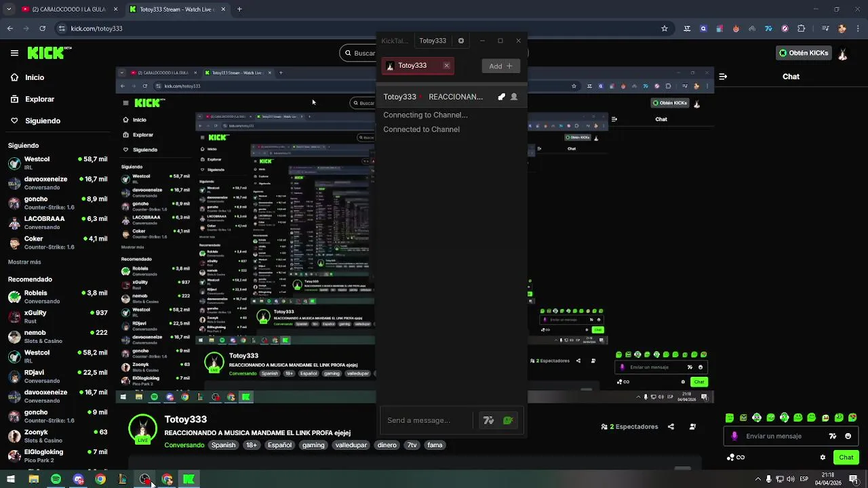Click the 2 Espectadores viewer count
The image size is (868, 488).
click(629, 427)
